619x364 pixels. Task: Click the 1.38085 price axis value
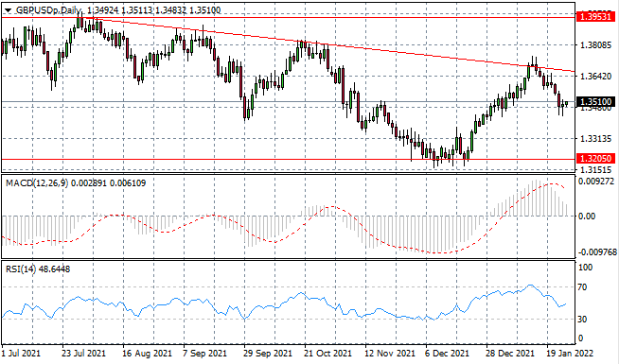595,45
